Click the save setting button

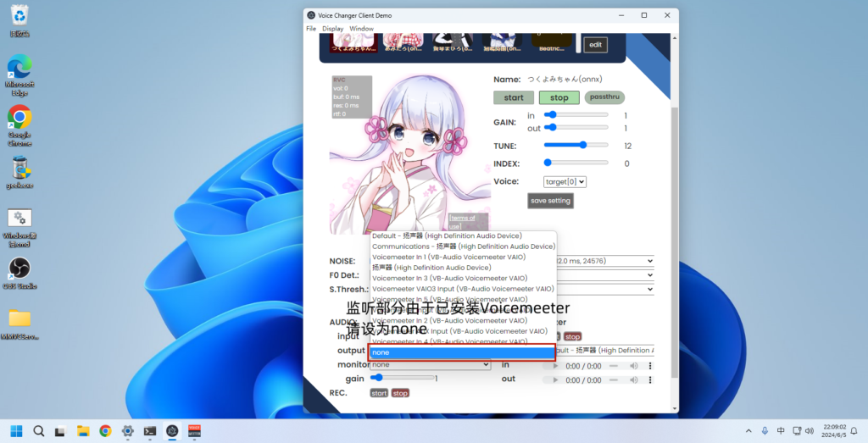click(x=550, y=201)
